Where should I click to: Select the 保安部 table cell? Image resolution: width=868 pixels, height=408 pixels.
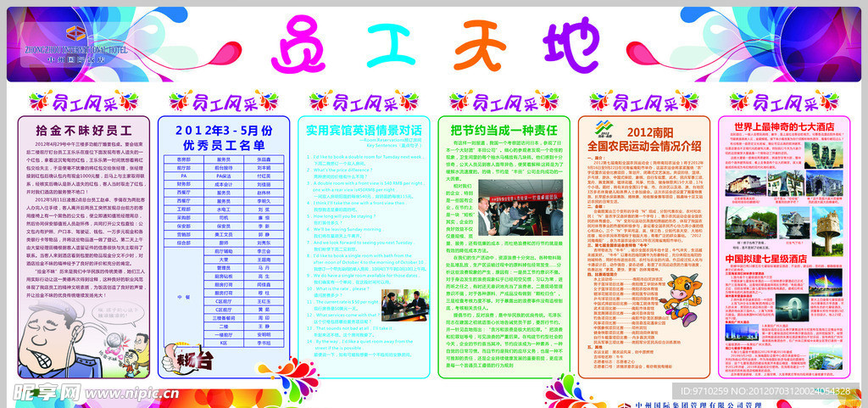coord(184,226)
